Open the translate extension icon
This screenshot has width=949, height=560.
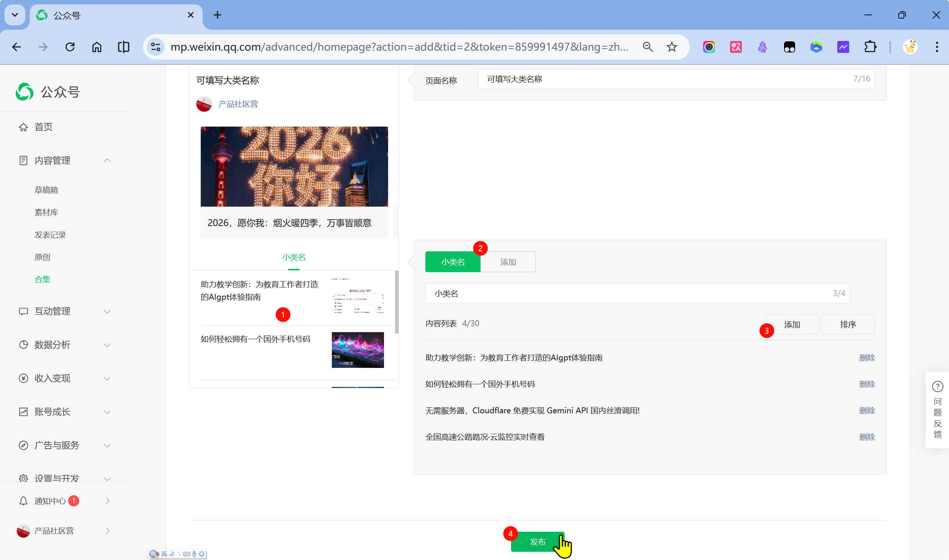(736, 47)
